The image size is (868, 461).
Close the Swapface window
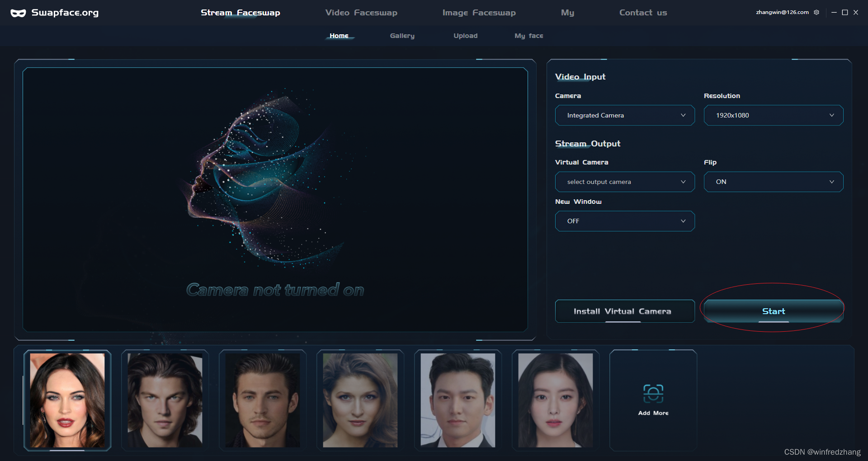pyautogui.click(x=856, y=13)
